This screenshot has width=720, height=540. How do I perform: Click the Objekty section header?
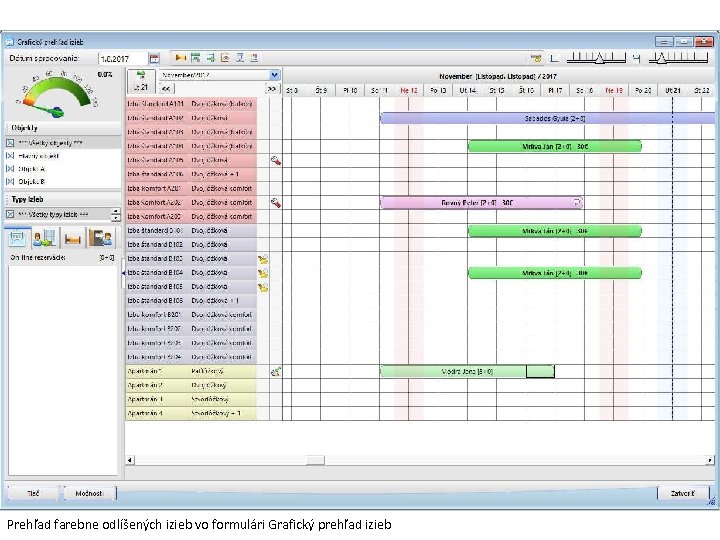63,128
